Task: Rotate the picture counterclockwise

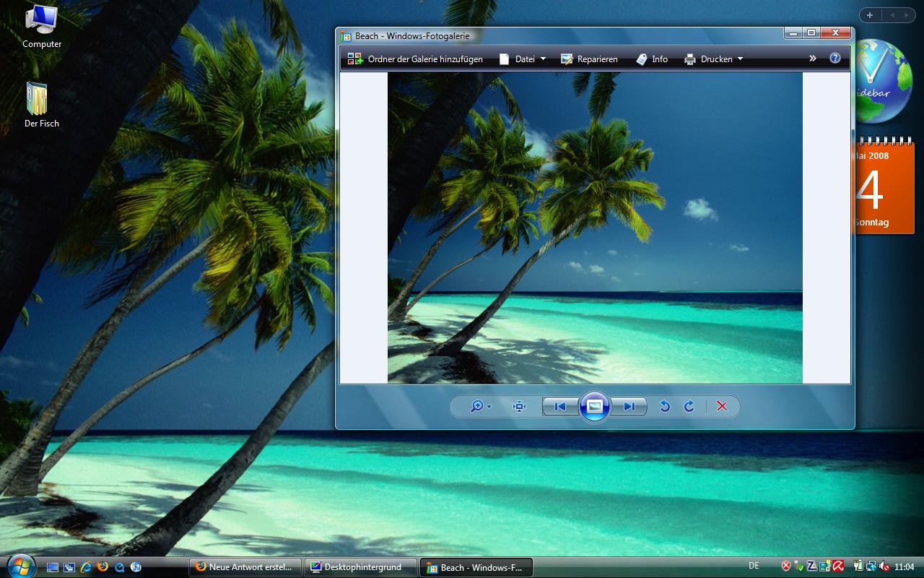Action: pos(665,407)
